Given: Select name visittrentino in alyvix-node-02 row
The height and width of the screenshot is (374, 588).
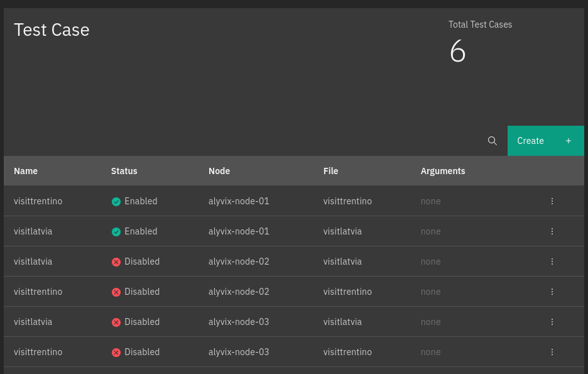Looking at the screenshot, I should click(x=38, y=292).
